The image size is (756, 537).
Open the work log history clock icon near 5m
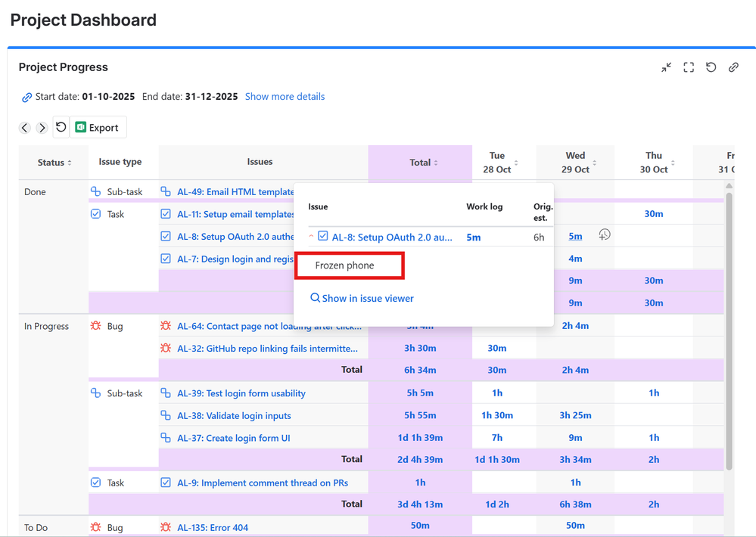pyautogui.click(x=604, y=236)
